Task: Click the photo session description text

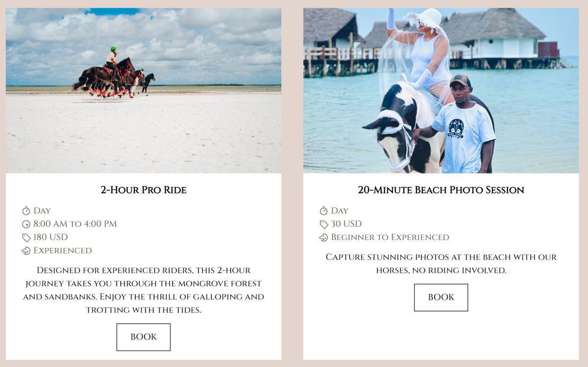Action: 441,263
